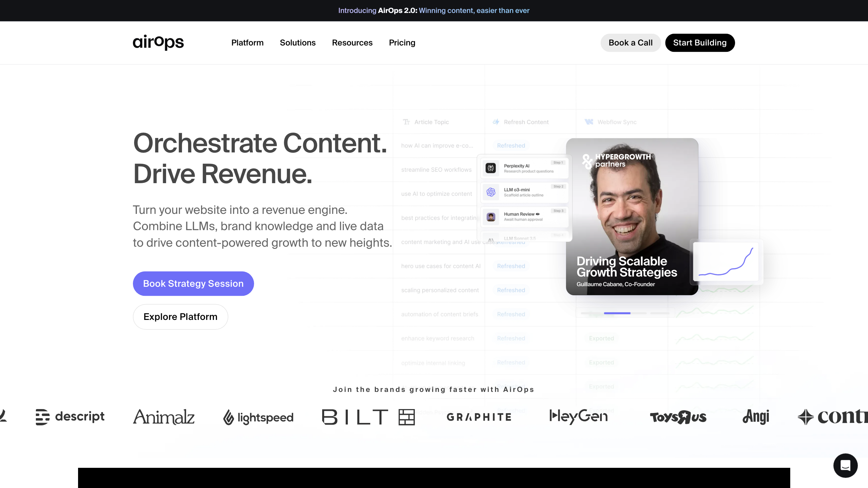Click the Book a Call button
The width and height of the screenshot is (868, 488).
[x=630, y=43]
